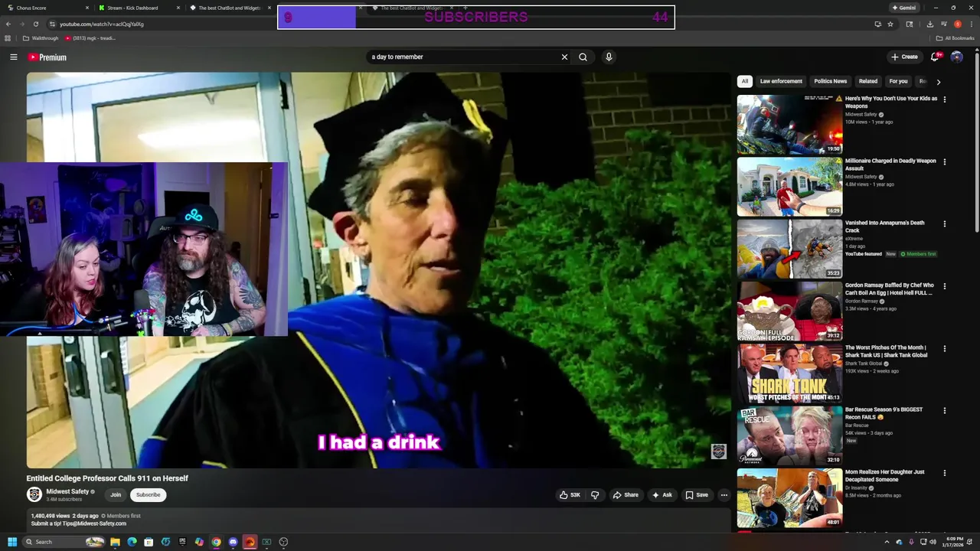Select the For you chip
980x551 pixels.
pos(898,81)
